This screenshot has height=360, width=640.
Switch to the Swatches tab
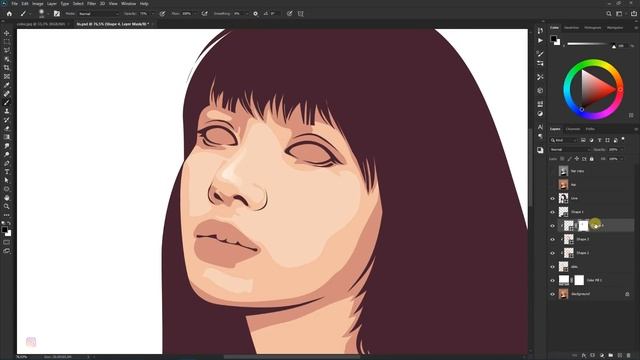click(x=571, y=28)
